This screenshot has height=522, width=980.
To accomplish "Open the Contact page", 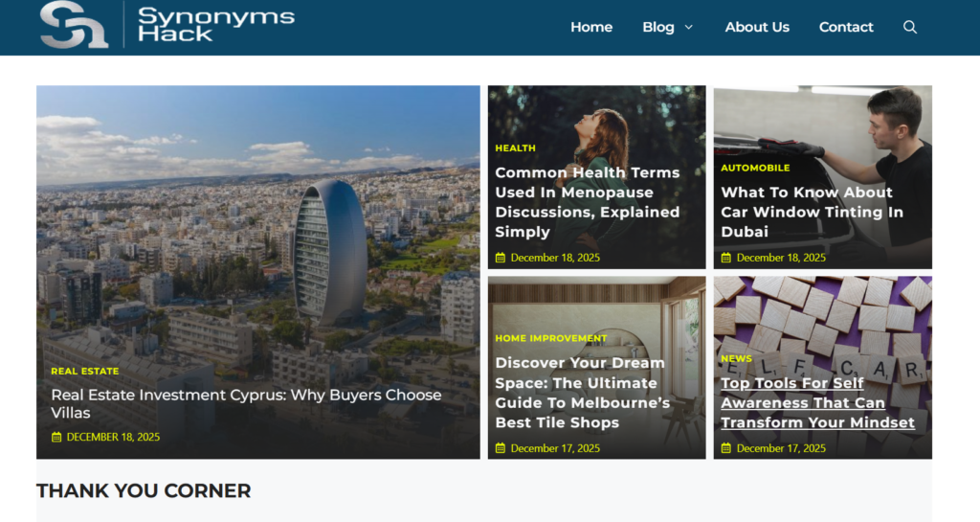I will [846, 27].
